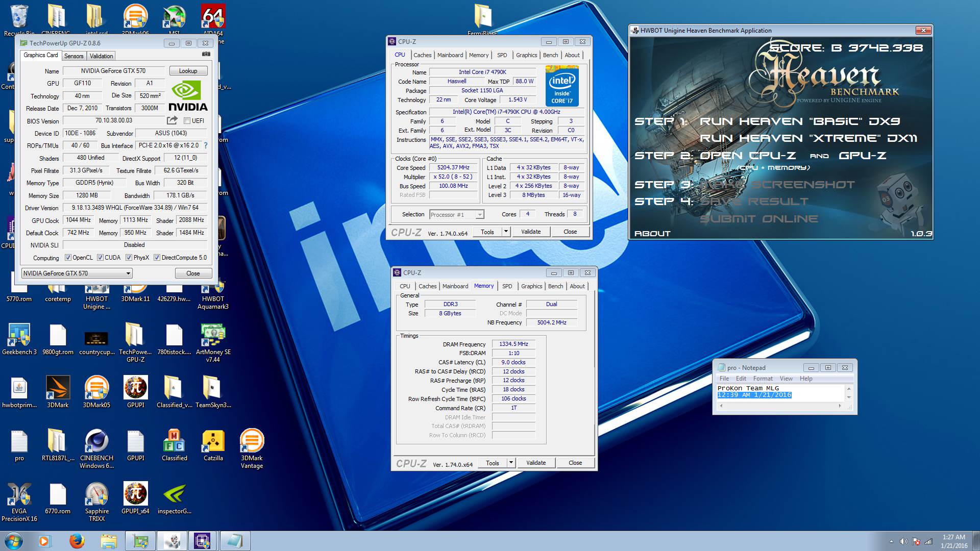Take a GPU-Z screenshot with the camera icon
The image size is (980, 551).
(206, 54)
